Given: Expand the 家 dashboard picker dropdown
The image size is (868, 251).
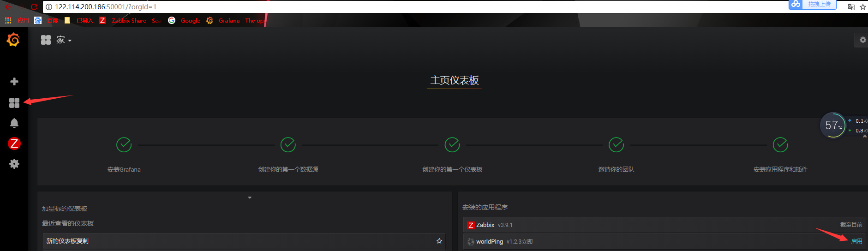Looking at the screenshot, I should tap(64, 40).
